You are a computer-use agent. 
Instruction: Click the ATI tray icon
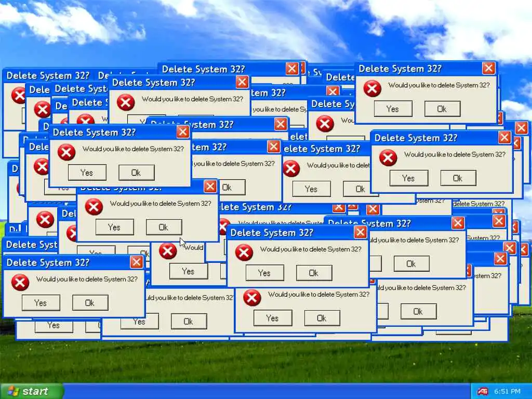click(x=483, y=392)
